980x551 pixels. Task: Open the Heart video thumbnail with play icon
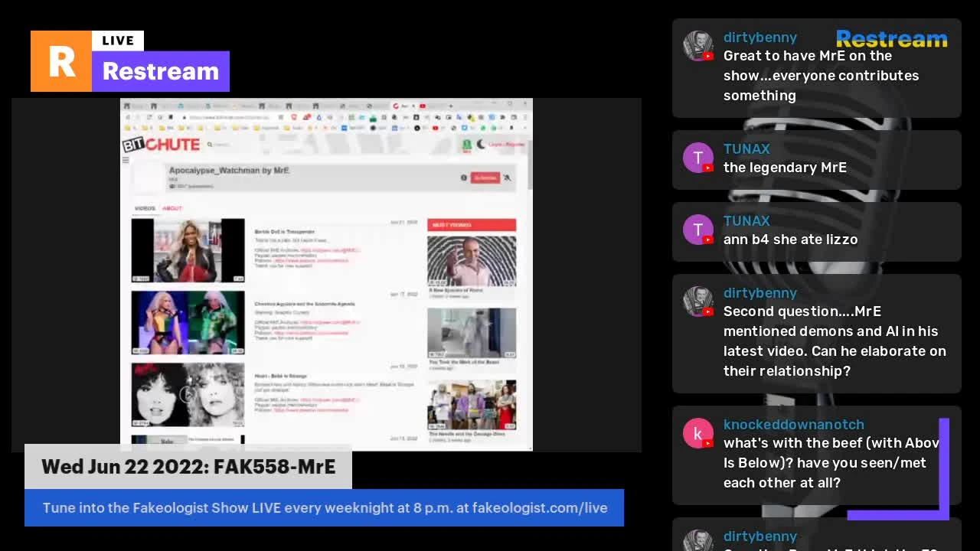tap(188, 394)
